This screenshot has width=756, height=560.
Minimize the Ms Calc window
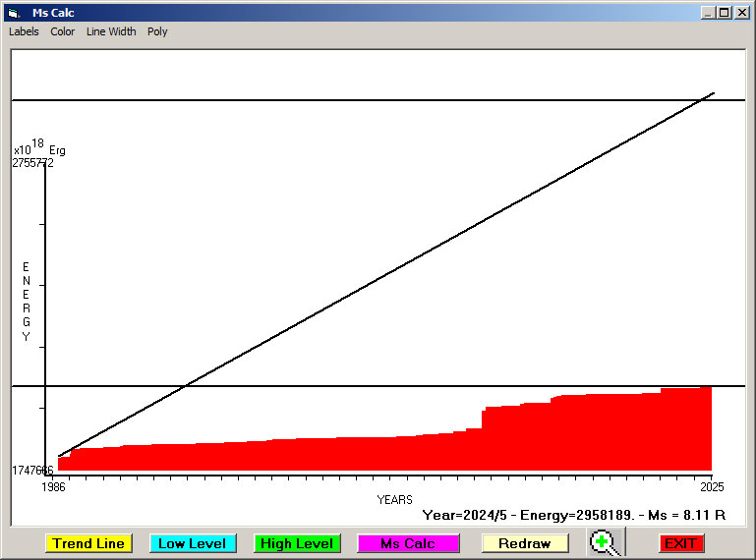click(708, 13)
